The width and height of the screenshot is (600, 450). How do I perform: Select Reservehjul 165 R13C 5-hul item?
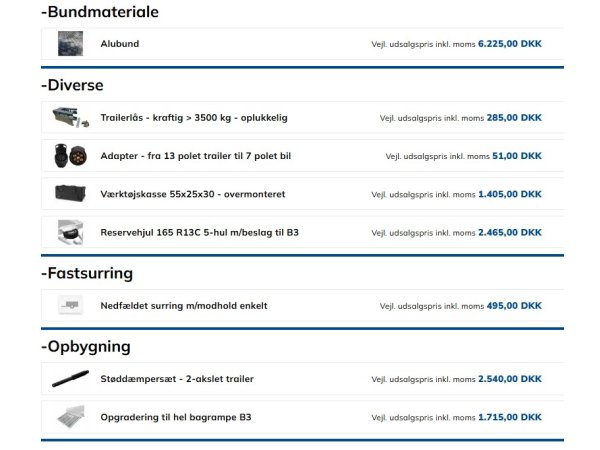click(x=199, y=232)
